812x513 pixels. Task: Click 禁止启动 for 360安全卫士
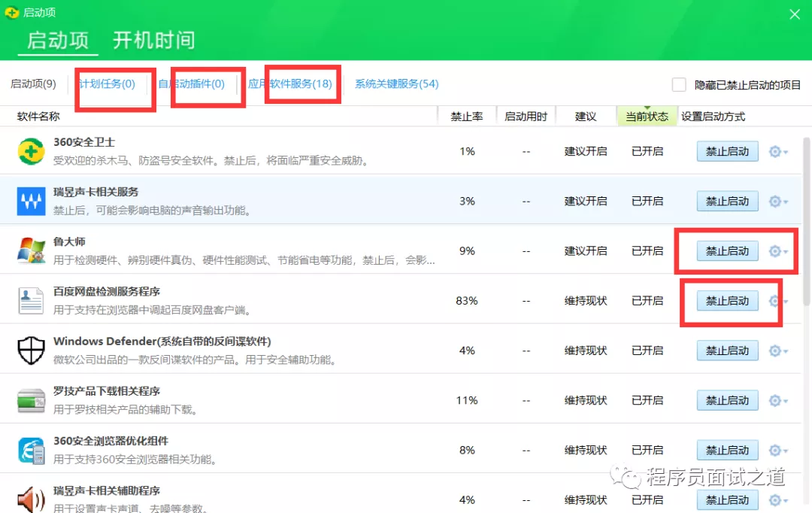tap(728, 151)
